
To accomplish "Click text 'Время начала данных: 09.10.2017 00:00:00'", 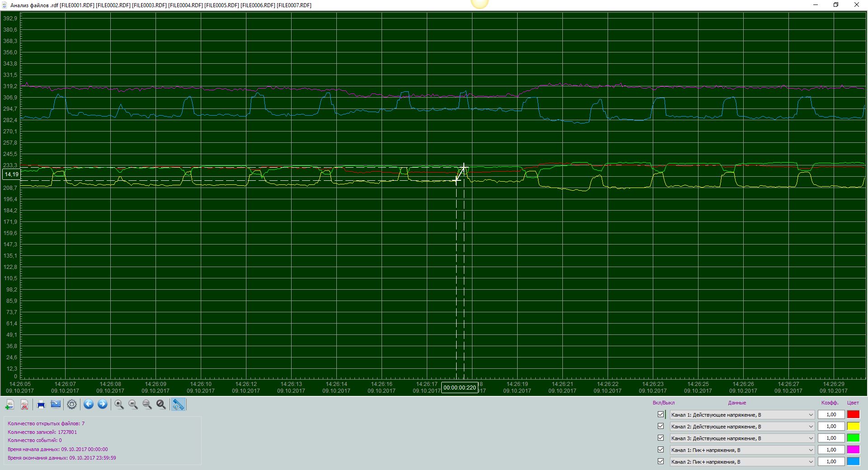I will (58, 449).
